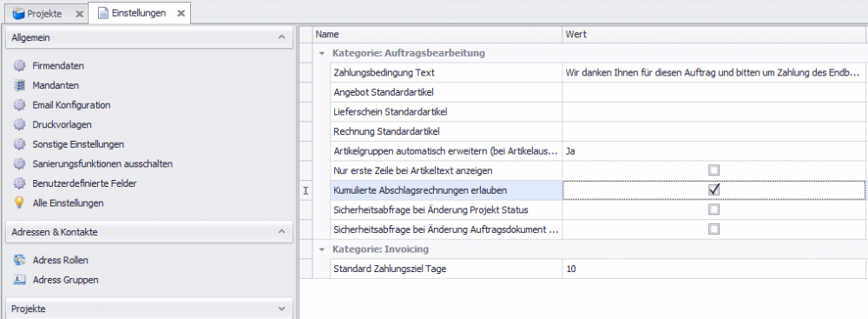Expand the Projekte sidebar section chevron
The height and width of the screenshot is (319, 868).
pos(281,309)
